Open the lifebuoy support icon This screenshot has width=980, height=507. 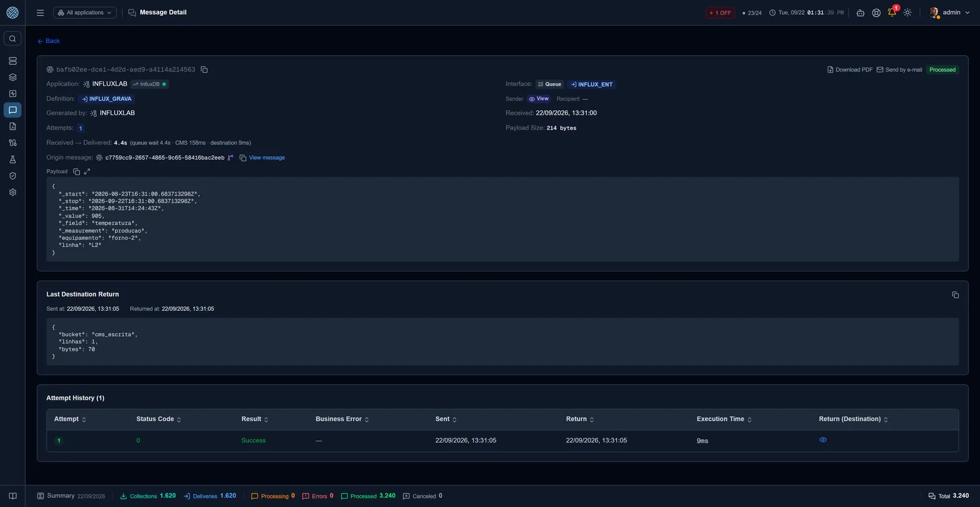(x=876, y=13)
